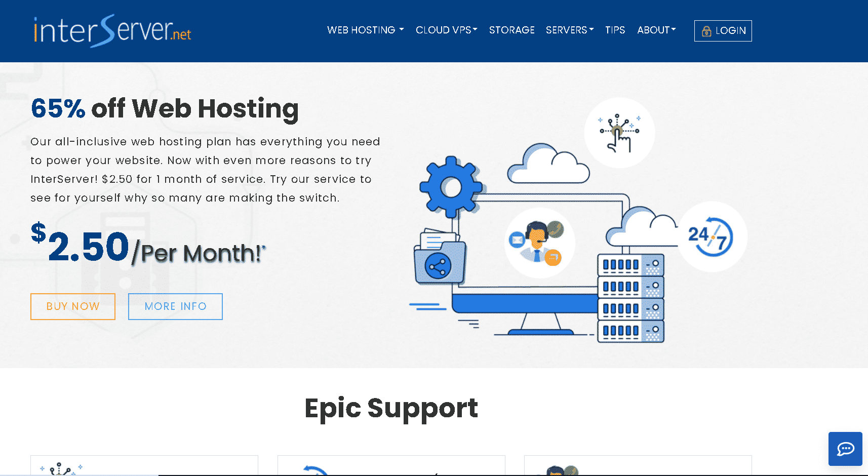Click the cloud icon above the monitor
Screen dimensions: 868x476
[x=548, y=164]
